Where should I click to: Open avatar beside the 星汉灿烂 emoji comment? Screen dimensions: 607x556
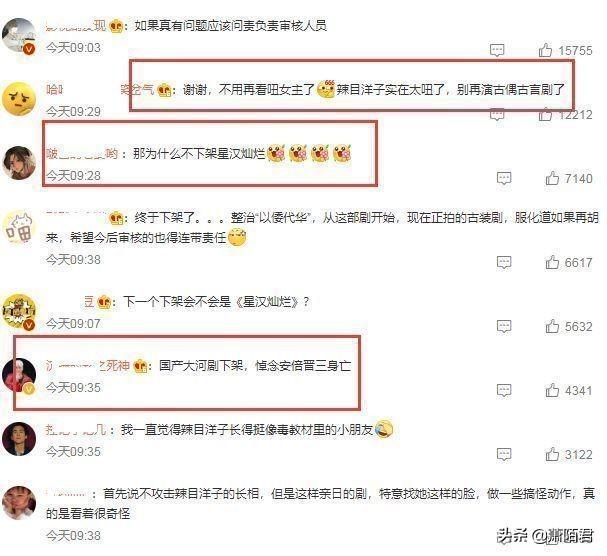coord(19,163)
